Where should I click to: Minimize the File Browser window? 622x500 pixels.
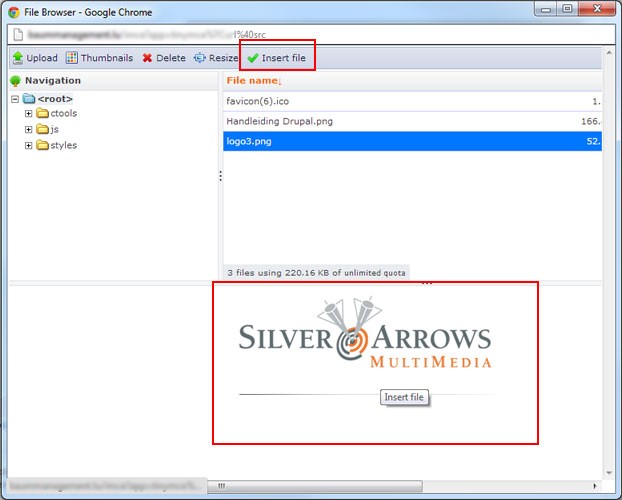pos(546,9)
